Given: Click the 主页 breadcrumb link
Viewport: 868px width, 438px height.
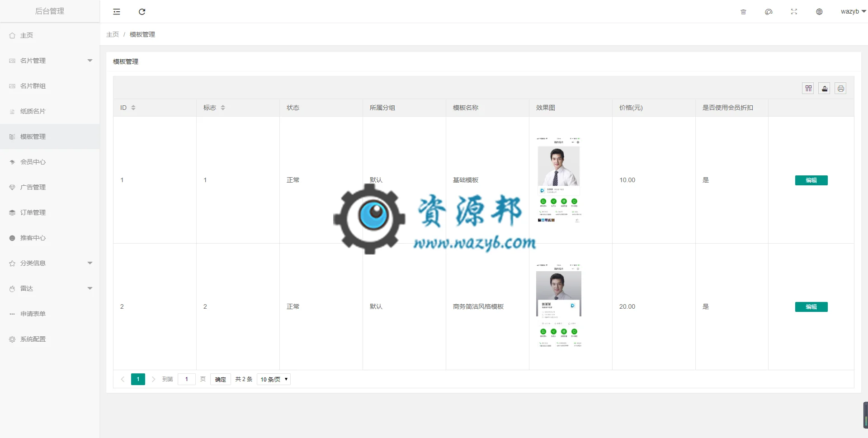Looking at the screenshot, I should [x=113, y=34].
